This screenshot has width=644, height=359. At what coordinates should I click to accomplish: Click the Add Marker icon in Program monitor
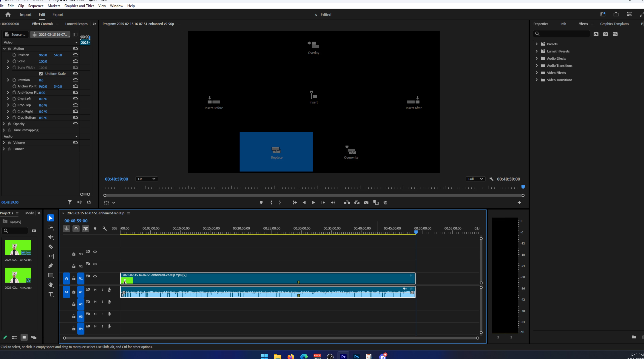click(x=261, y=203)
